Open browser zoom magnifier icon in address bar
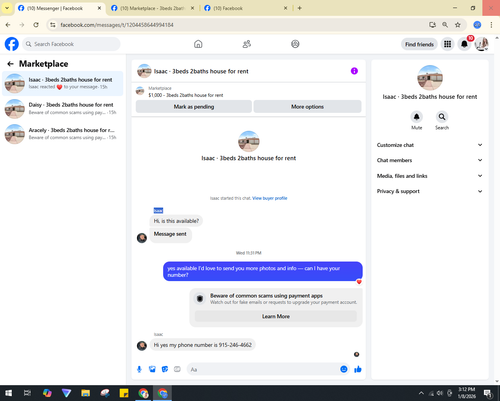500x401 pixels. pos(445,25)
